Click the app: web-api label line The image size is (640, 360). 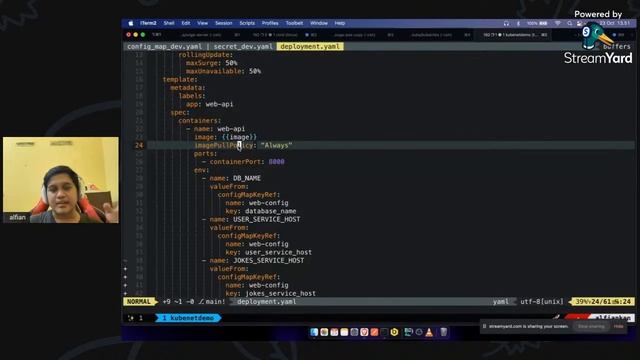coord(209,104)
